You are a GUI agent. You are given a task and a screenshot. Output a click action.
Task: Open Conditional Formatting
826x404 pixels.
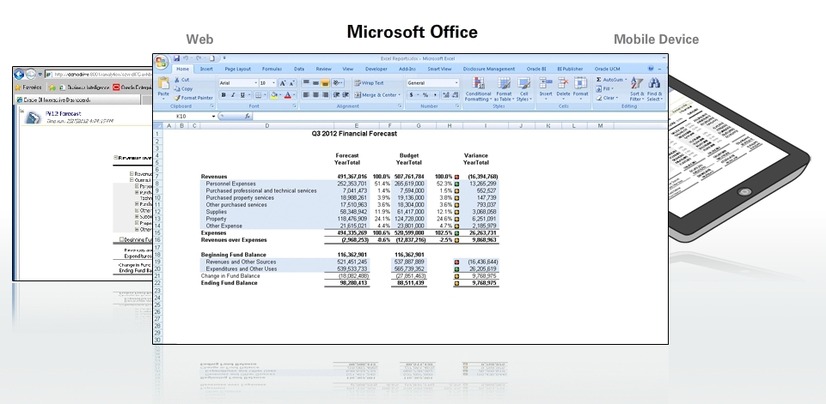point(478,88)
